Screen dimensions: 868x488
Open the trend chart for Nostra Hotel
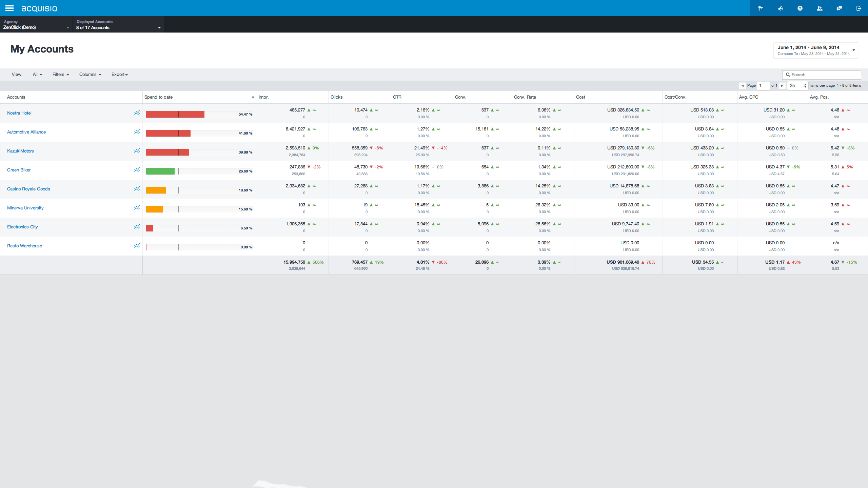[137, 113]
